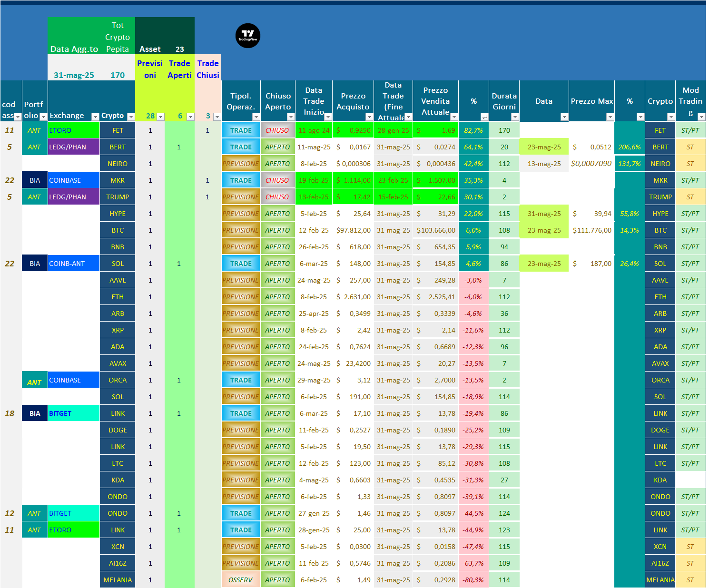
Task: Open the Chiuso Aperto filter arrow
Action: pos(291,117)
